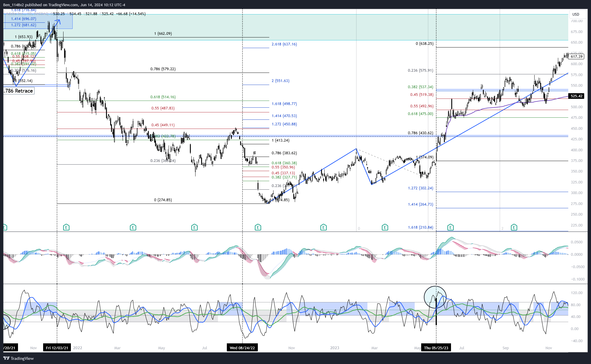The width and height of the screenshot is (591, 364).
Task: Select the 0.618 (514.16) Fibonacci label
Action: tap(163, 97)
